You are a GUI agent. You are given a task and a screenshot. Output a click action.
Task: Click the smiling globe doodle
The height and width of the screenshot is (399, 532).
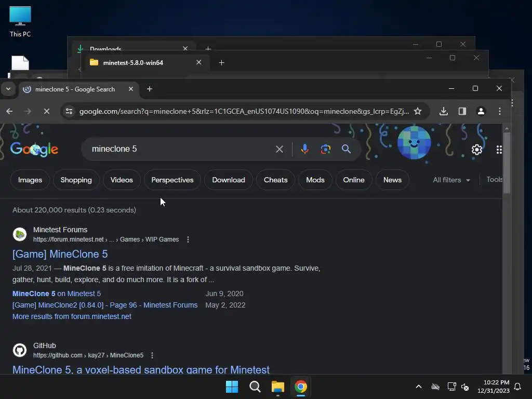tap(414, 142)
